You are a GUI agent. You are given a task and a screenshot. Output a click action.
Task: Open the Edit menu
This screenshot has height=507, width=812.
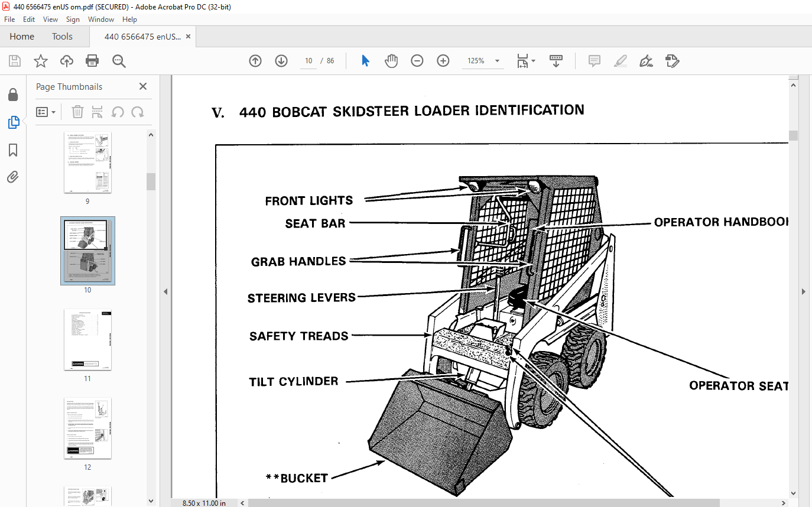[29, 19]
